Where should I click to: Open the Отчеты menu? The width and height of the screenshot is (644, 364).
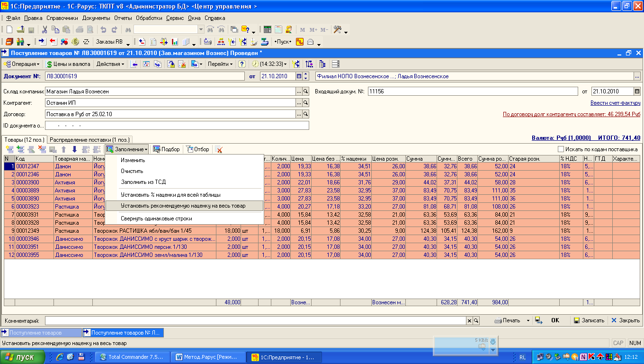point(123,18)
